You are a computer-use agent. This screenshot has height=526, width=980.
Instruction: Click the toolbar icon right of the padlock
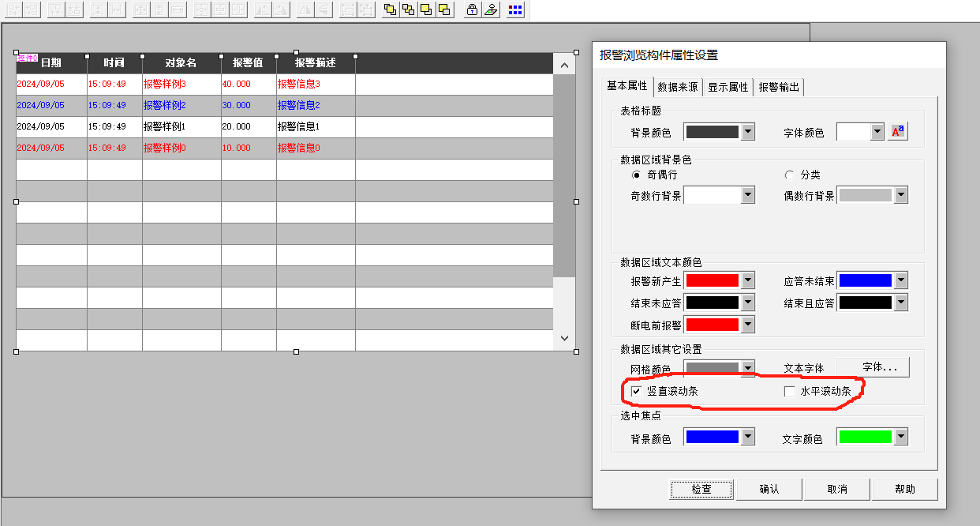[490, 9]
